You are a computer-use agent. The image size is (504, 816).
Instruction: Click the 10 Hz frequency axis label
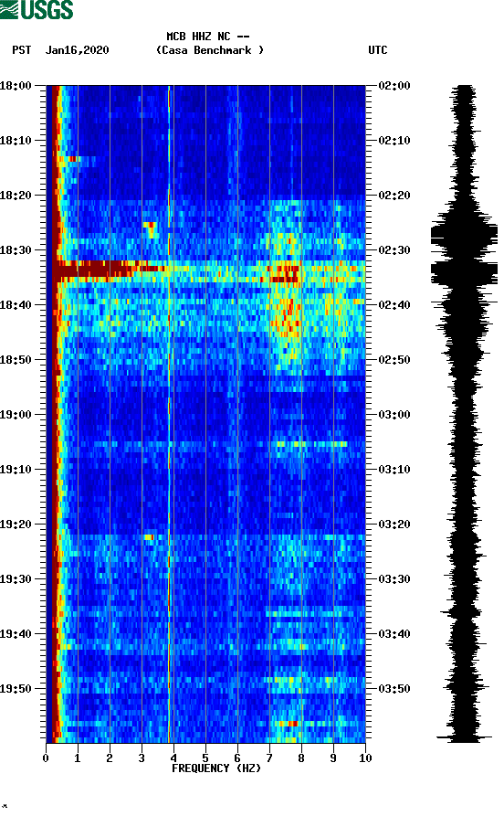click(365, 758)
